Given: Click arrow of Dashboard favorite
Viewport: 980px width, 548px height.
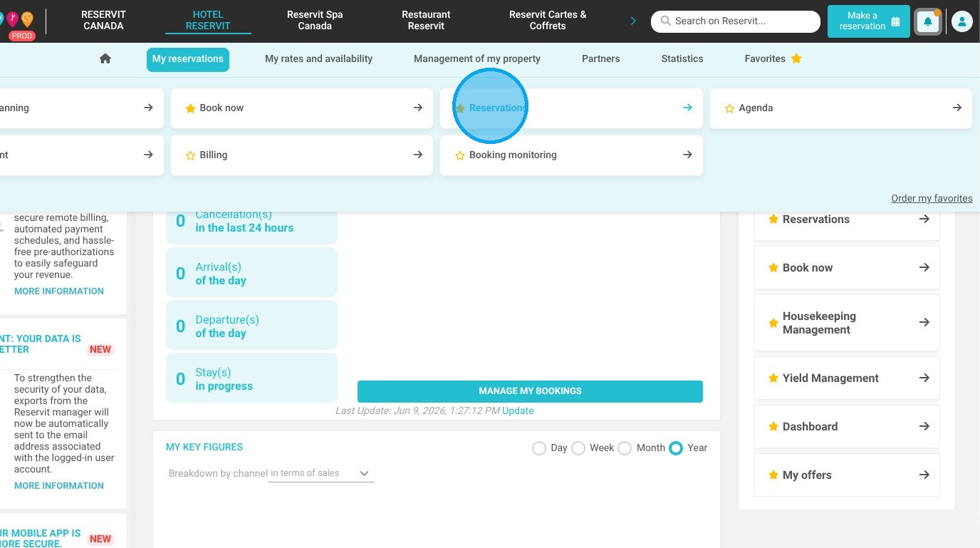Looking at the screenshot, I should click(x=924, y=426).
